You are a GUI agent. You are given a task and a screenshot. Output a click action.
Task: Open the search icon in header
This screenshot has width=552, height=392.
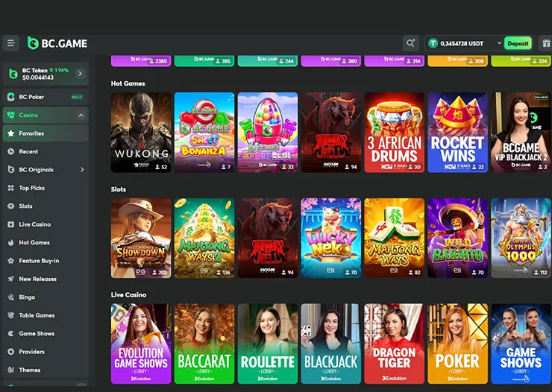click(410, 43)
